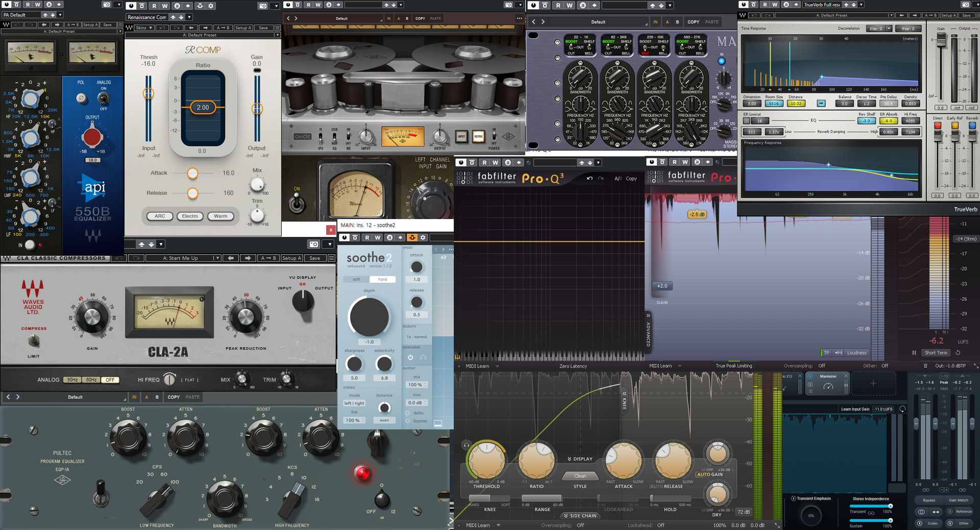Viewport: 980px width, 530px height.
Task: Click the Maximizer module gauge icon
Action: pos(828,387)
